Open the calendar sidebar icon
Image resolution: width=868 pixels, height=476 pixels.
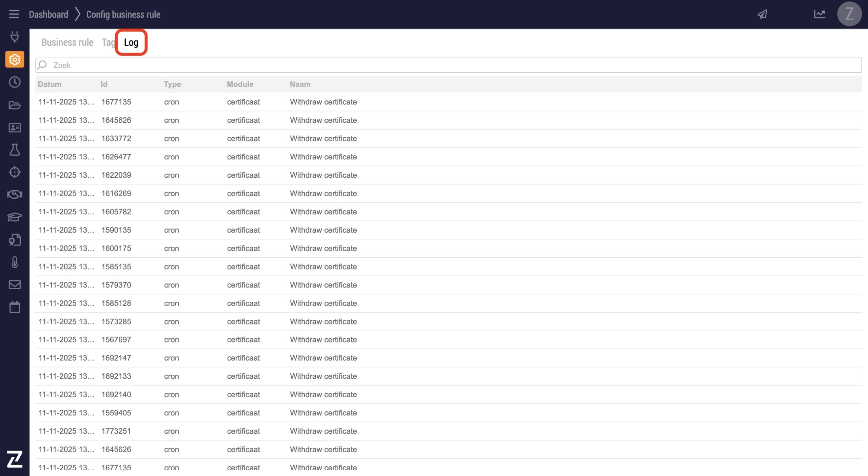tap(15, 307)
